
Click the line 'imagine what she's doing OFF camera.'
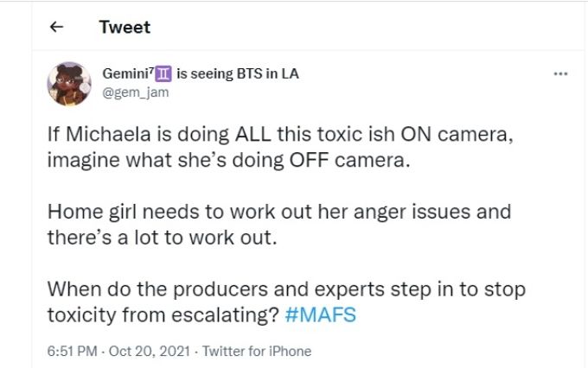(x=229, y=160)
